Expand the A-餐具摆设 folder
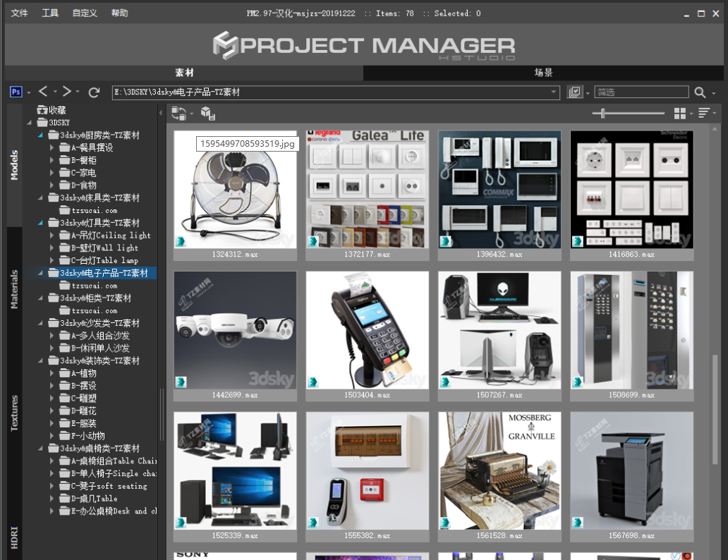The image size is (728, 560). (x=51, y=147)
